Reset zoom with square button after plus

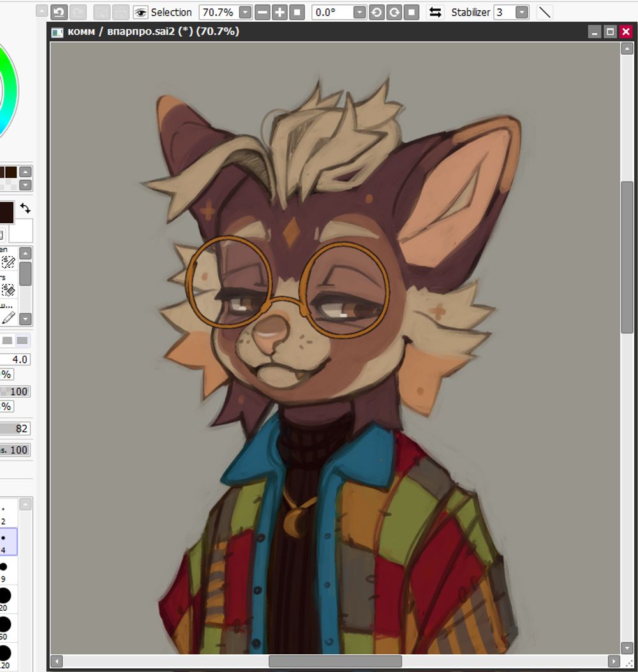(297, 12)
